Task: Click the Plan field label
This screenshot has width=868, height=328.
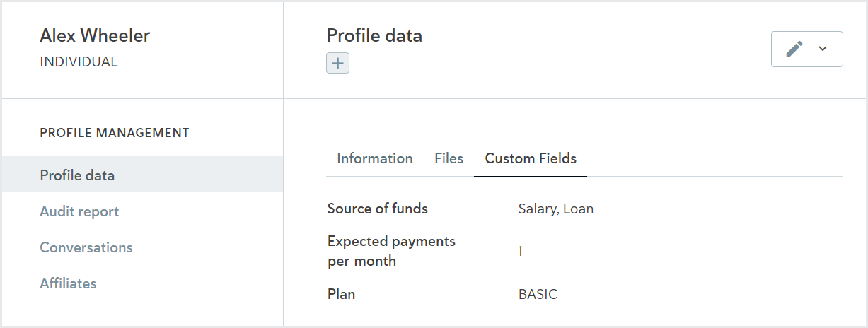Action: point(341,294)
